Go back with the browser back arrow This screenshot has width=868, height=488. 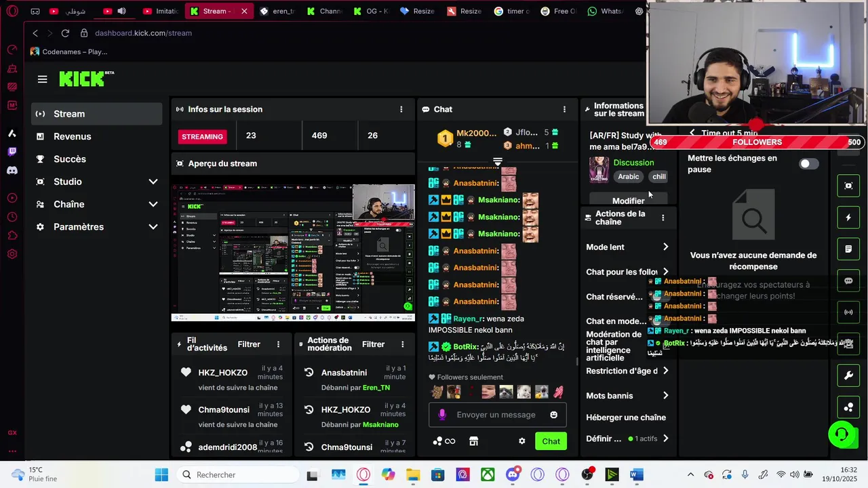(35, 33)
